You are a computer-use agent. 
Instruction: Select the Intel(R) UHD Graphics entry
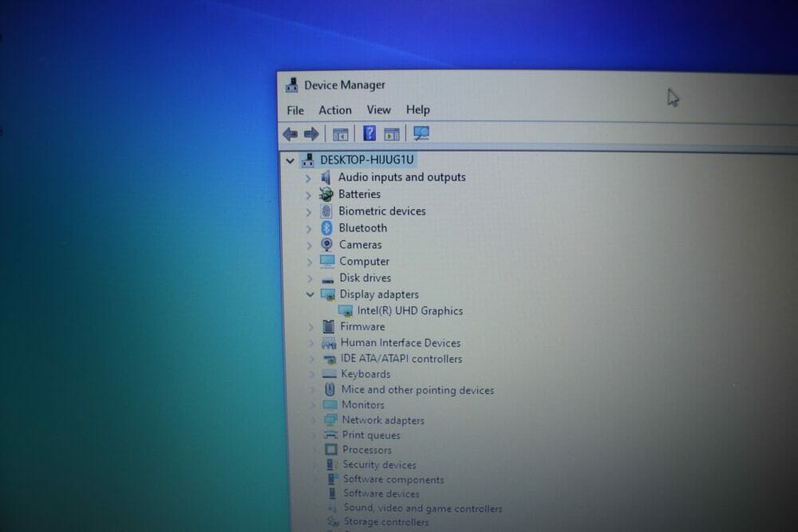410,311
